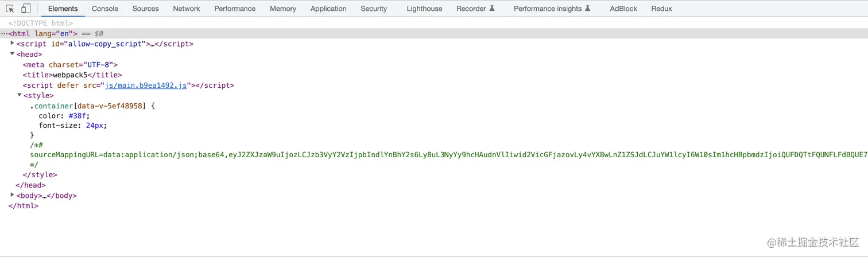
Task: Open the AdBlock tab
Action: click(x=623, y=9)
